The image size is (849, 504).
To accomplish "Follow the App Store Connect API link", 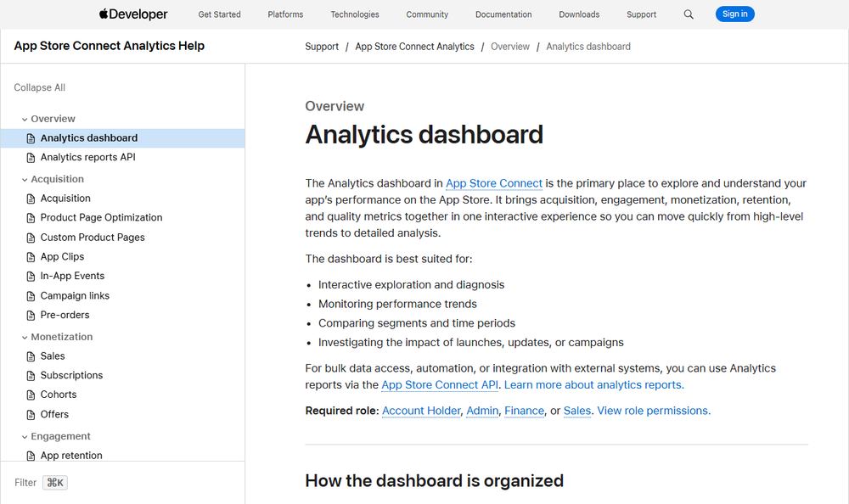I will (440, 385).
